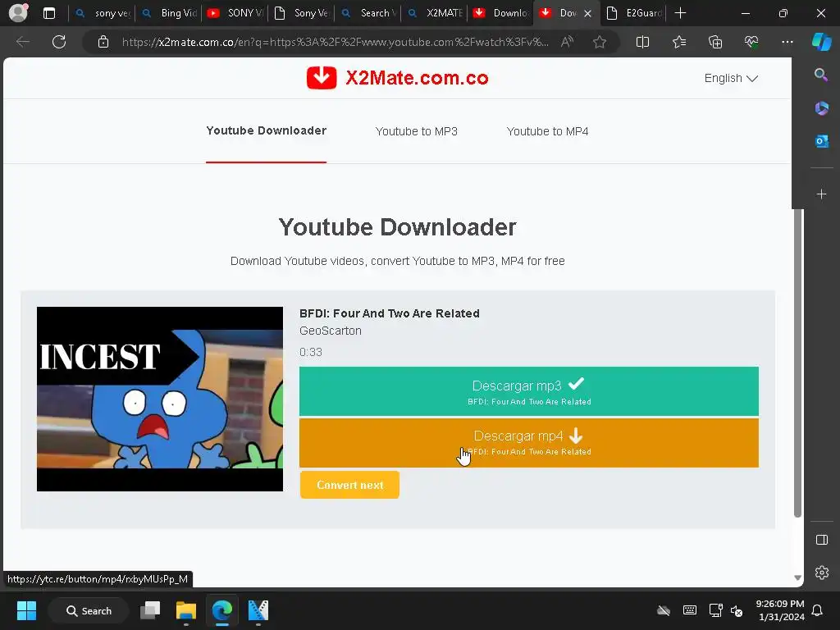The width and height of the screenshot is (840, 630).
Task: Expand the English language dropdown
Action: pyautogui.click(x=731, y=78)
